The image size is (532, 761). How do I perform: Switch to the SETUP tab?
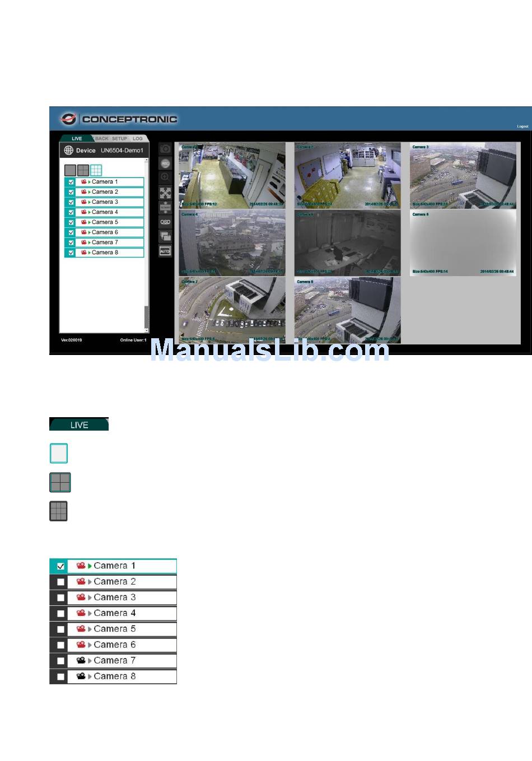[120, 138]
